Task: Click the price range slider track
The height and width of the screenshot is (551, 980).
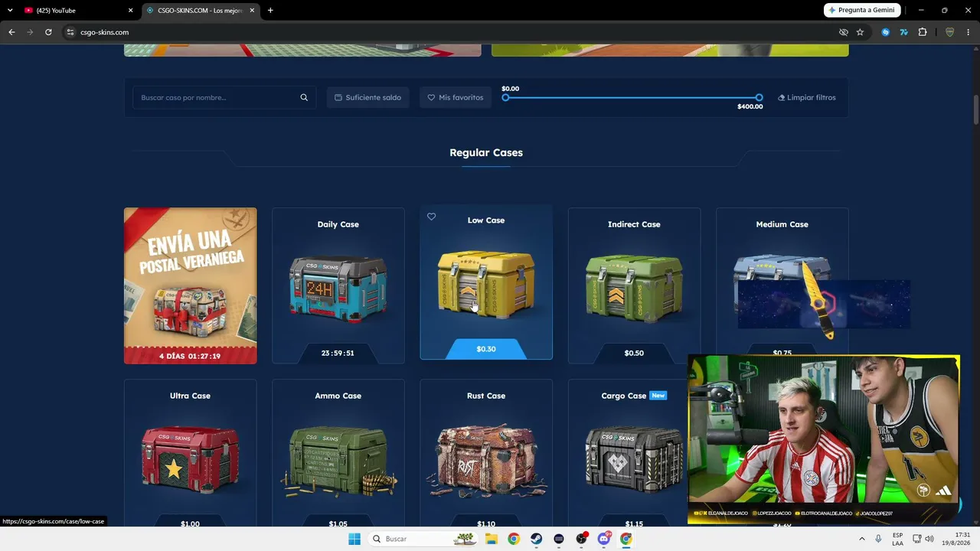Action: [x=632, y=97]
